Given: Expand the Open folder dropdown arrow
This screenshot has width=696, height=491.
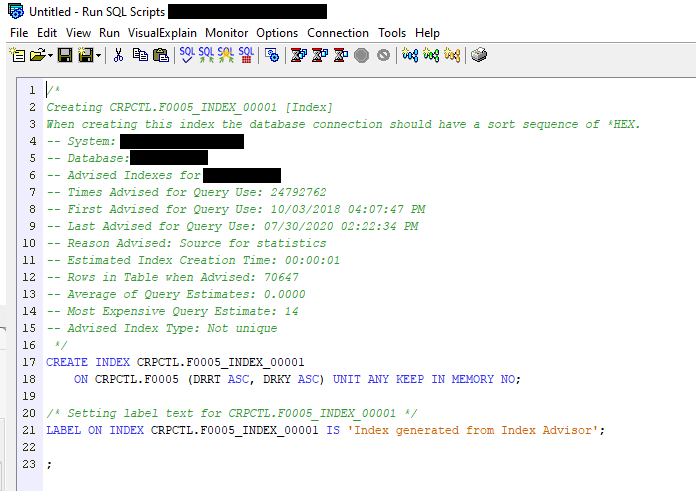Looking at the screenshot, I should pyautogui.click(x=49, y=56).
